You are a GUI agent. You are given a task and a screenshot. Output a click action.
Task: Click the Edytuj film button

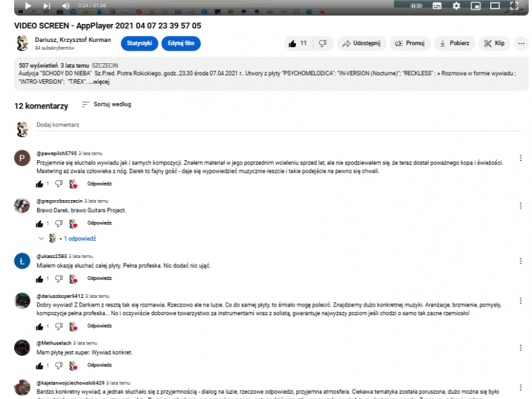181,43
